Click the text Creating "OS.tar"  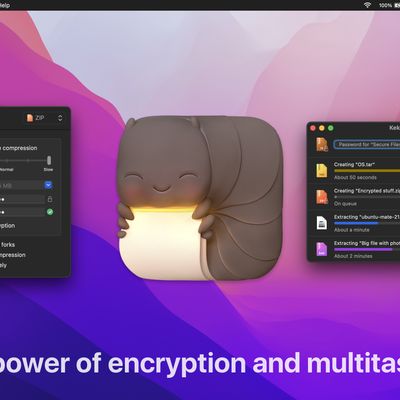pyautogui.click(x=355, y=164)
